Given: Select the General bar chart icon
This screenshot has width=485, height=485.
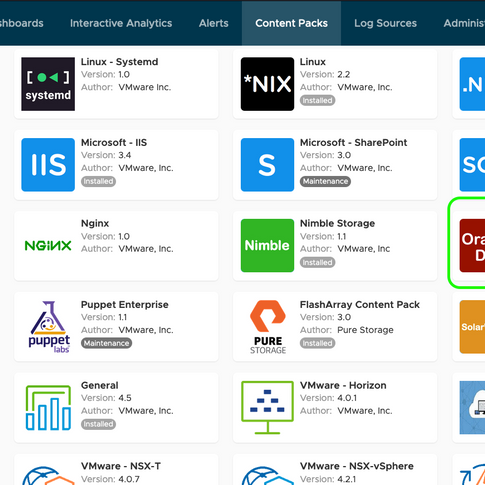Looking at the screenshot, I should (x=48, y=408).
